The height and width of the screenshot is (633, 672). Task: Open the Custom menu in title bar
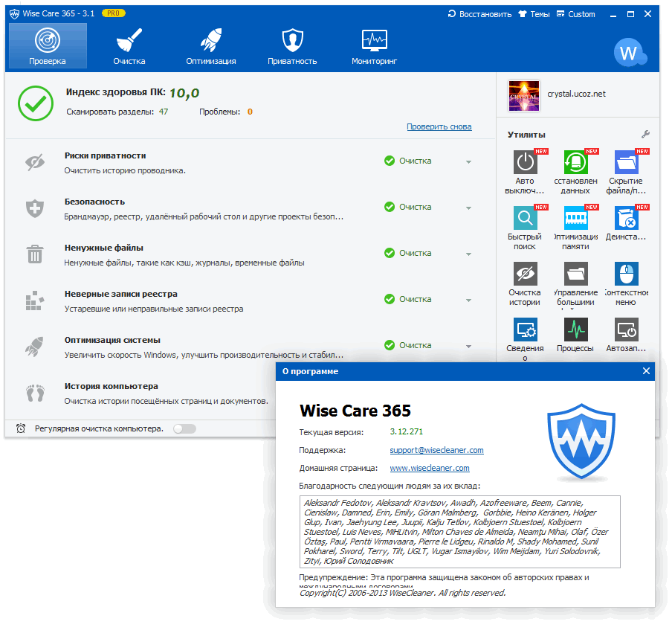(575, 14)
